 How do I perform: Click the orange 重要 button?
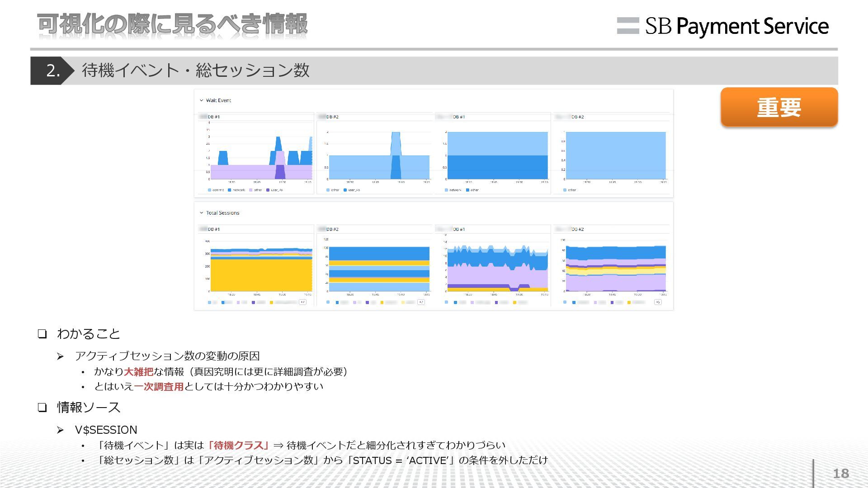tap(778, 107)
